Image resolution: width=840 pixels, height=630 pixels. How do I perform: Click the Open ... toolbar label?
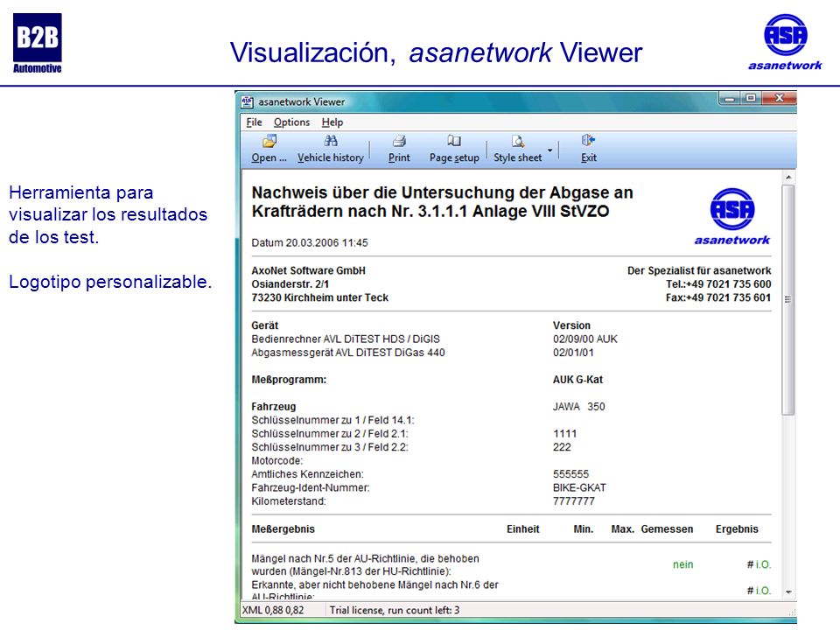tap(269, 157)
